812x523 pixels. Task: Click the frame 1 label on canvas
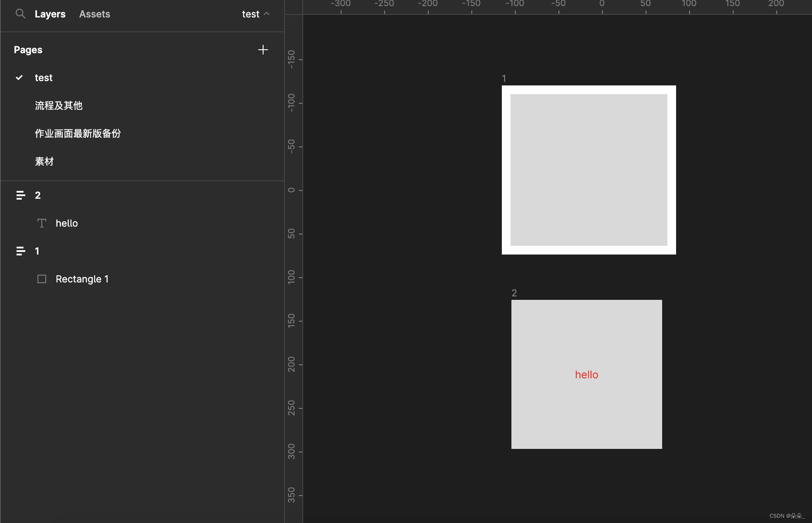point(504,78)
